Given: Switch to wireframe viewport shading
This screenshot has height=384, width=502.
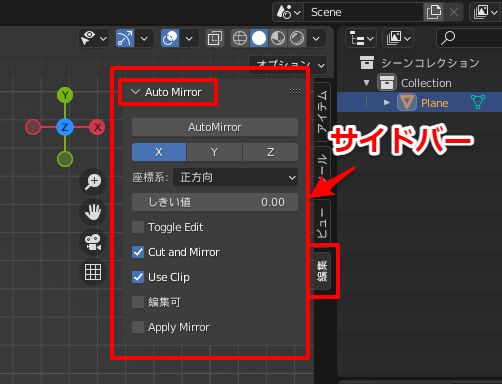Looking at the screenshot, I should [x=240, y=38].
